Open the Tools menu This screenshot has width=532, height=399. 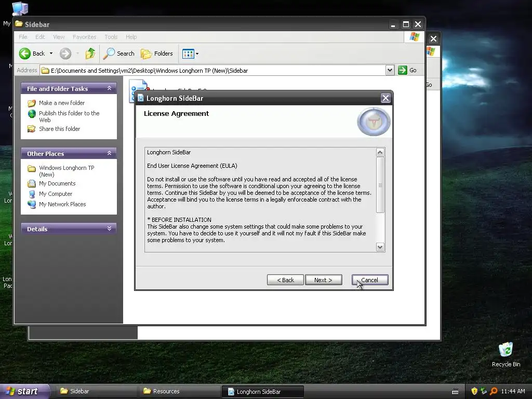pyautogui.click(x=111, y=37)
